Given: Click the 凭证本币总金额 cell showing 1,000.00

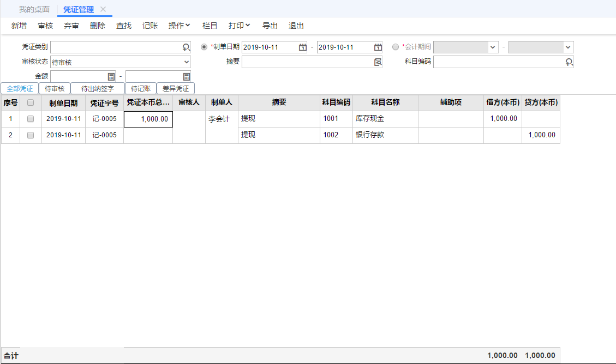Looking at the screenshot, I should click(x=148, y=119).
